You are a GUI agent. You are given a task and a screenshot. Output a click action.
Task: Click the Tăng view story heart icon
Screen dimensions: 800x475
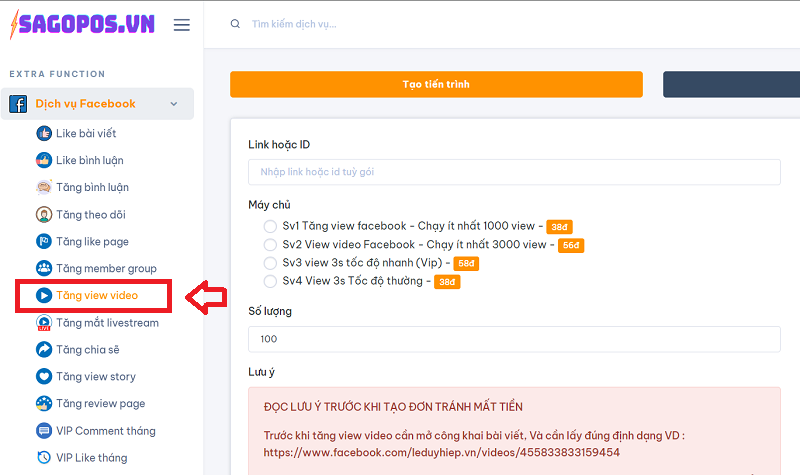coord(44,377)
